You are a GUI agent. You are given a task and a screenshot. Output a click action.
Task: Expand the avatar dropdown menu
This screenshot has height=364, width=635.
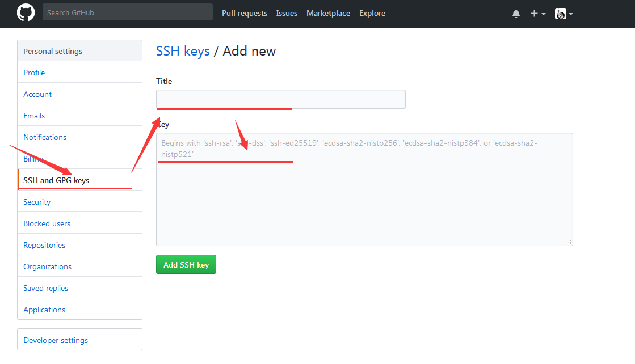[x=570, y=14]
